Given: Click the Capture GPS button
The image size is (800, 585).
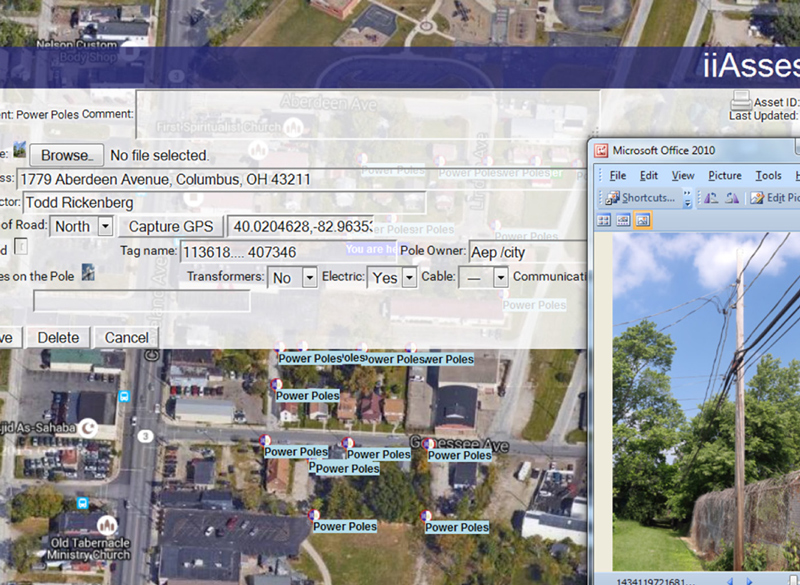Looking at the screenshot, I should [171, 226].
